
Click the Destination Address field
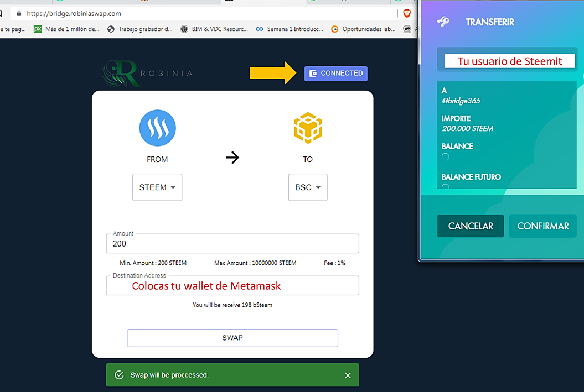(x=232, y=286)
